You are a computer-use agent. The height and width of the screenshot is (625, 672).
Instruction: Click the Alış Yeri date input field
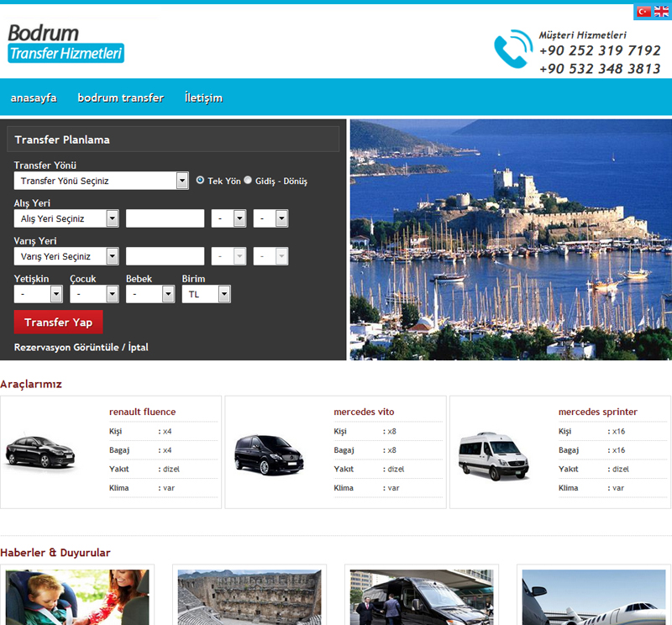pyautogui.click(x=165, y=218)
